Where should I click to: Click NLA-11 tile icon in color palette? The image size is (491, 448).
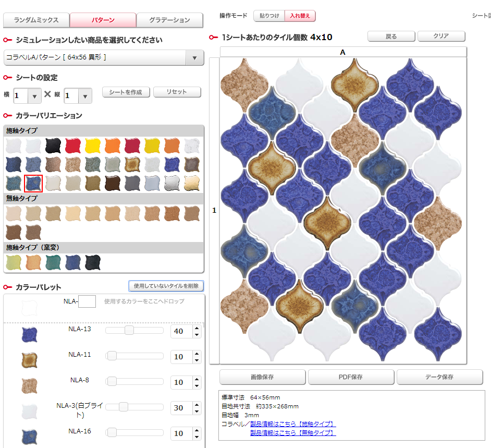[29, 360]
